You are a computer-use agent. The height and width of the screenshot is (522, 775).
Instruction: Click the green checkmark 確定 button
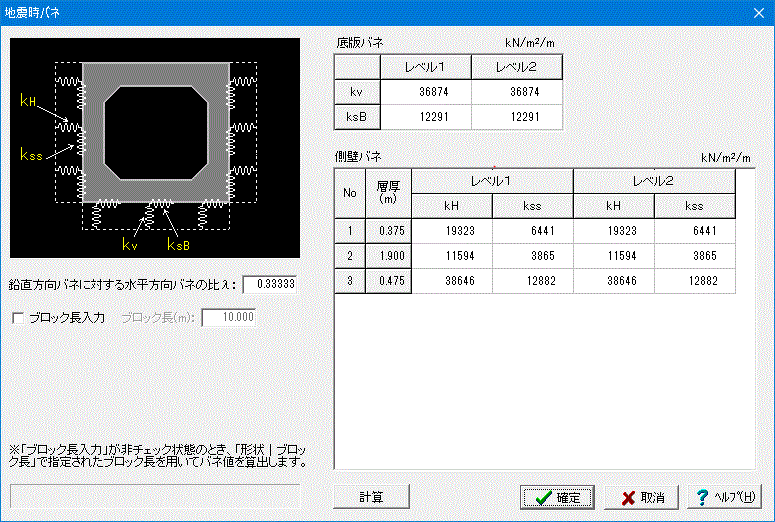pos(557,497)
